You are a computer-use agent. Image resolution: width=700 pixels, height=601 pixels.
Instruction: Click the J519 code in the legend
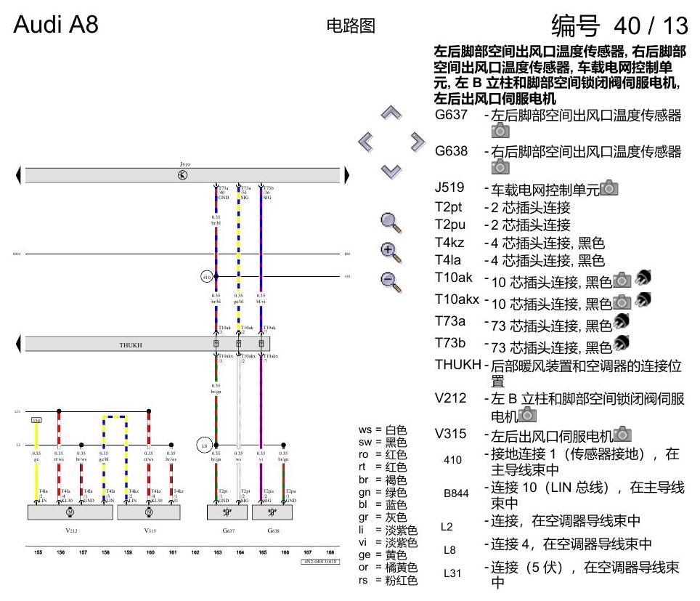click(x=449, y=187)
